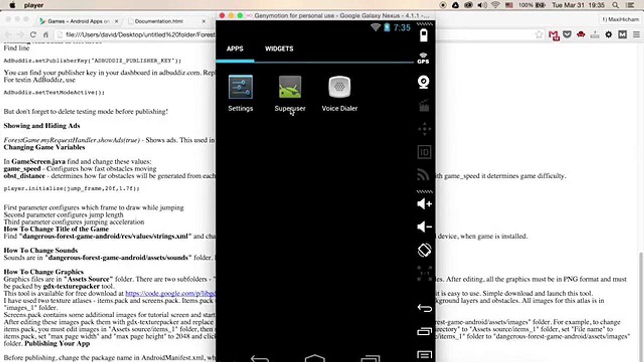Click Genymotion sidebar recent apps button
This screenshot has width=644, height=362.
[424, 331]
